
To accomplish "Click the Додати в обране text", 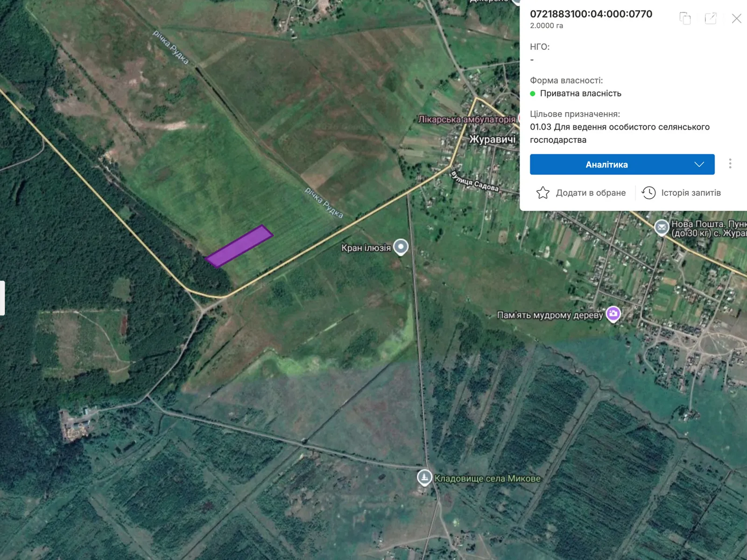I will click(x=591, y=193).
